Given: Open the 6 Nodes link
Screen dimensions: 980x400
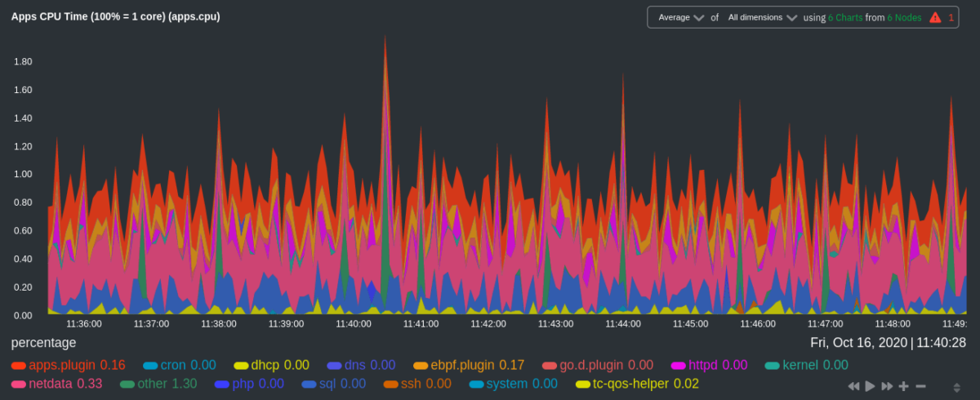Looking at the screenshot, I should [x=906, y=17].
